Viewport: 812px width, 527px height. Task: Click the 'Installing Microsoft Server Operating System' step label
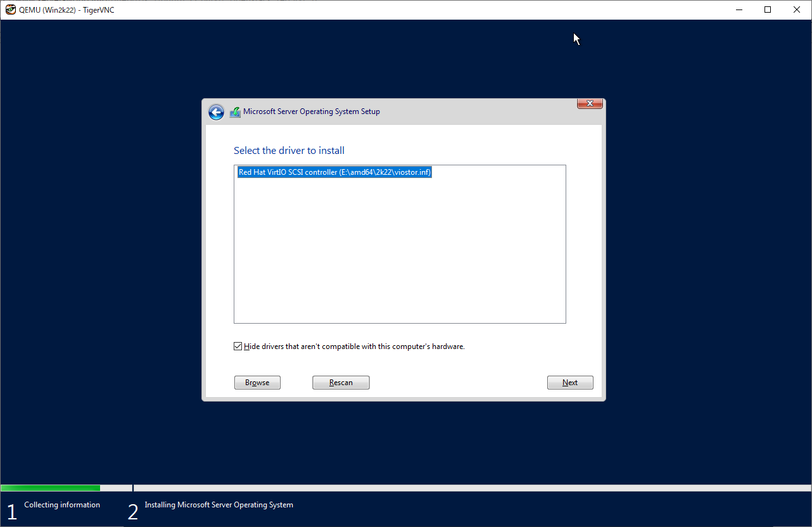click(x=219, y=505)
